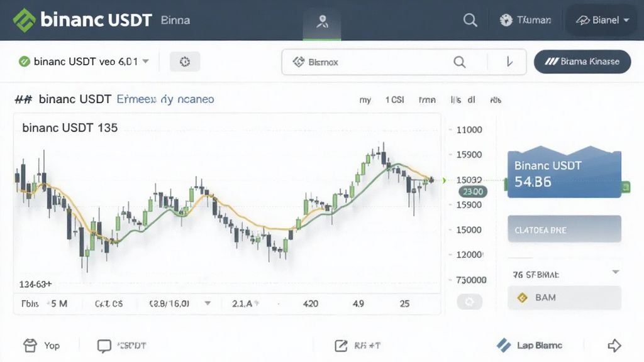644x362 pixels.
Task: Click the Fbis label in chart toolbar
Action: (30, 304)
